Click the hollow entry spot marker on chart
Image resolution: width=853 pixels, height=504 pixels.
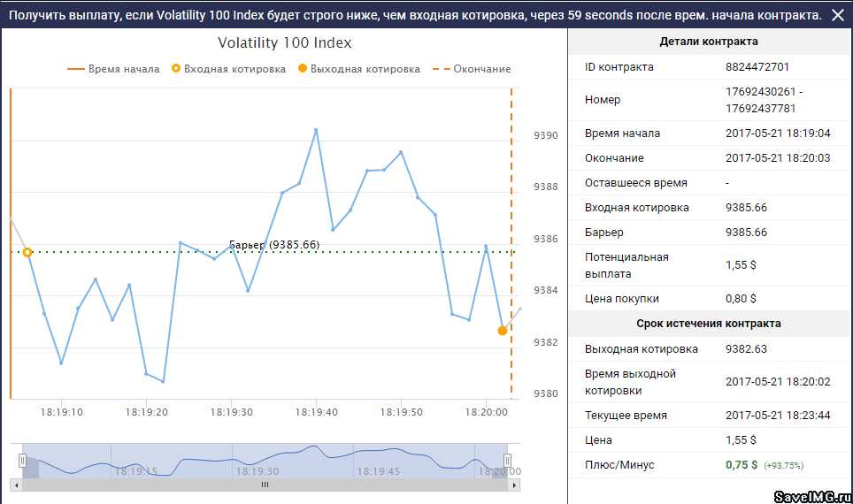coord(27,253)
